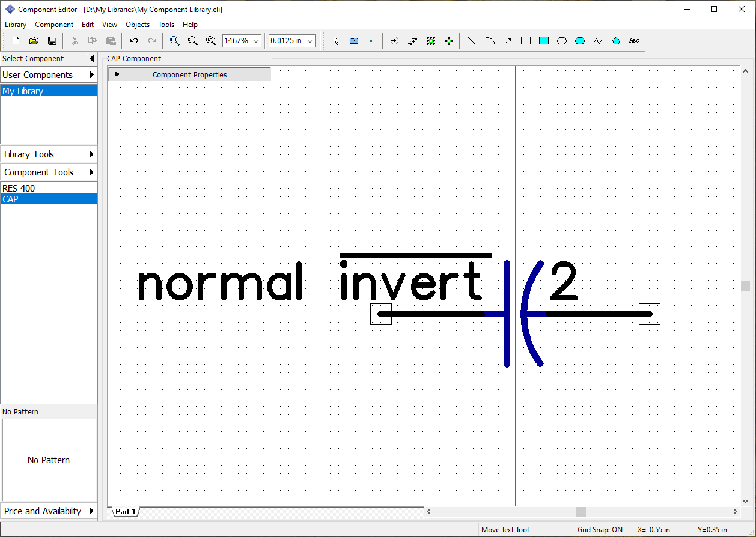Select the RES 400 component
The width and height of the screenshot is (756, 537).
tap(49, 189)
